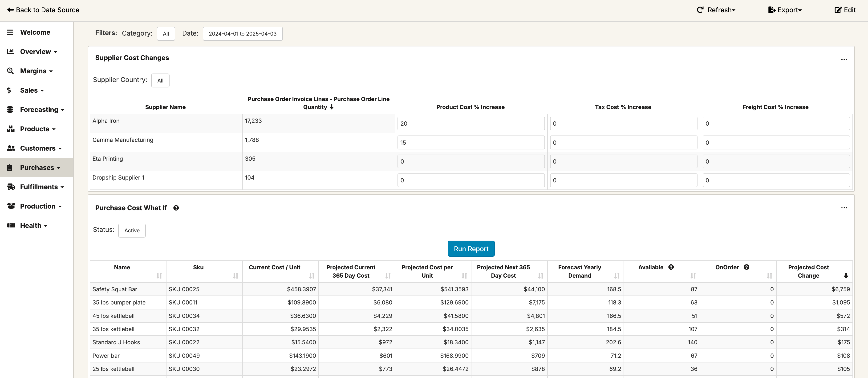868x378 pixels.
Task: Click Alpha Iron Product Cost % Increase field
Action: pyautogui.click(x=471, y=124)
